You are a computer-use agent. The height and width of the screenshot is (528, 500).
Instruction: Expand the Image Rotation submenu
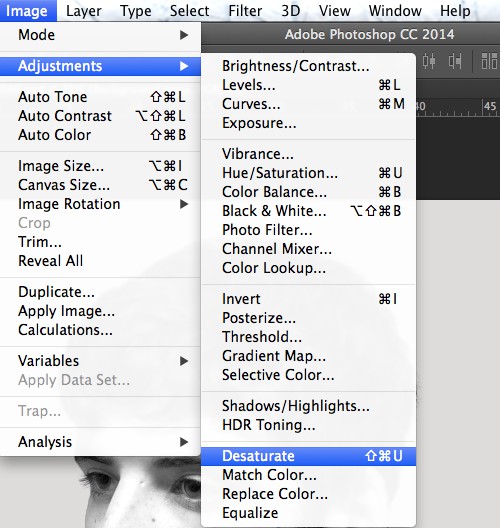pyautogui.click(x=100, y=204)
